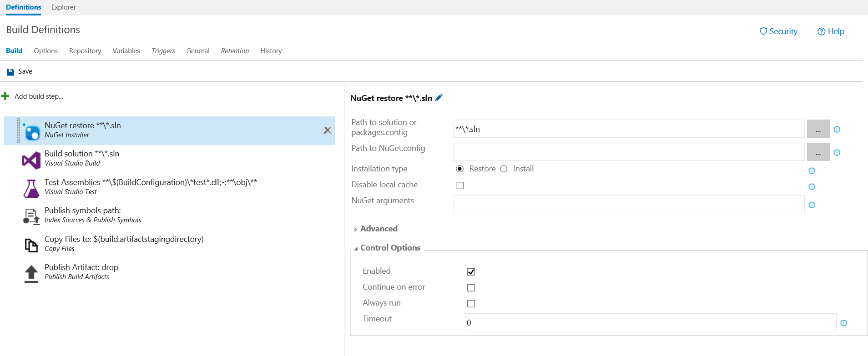This screenshot has height=356, width=868.
Task: Click the Help question mark icon
Action: (x=821, y=31)
